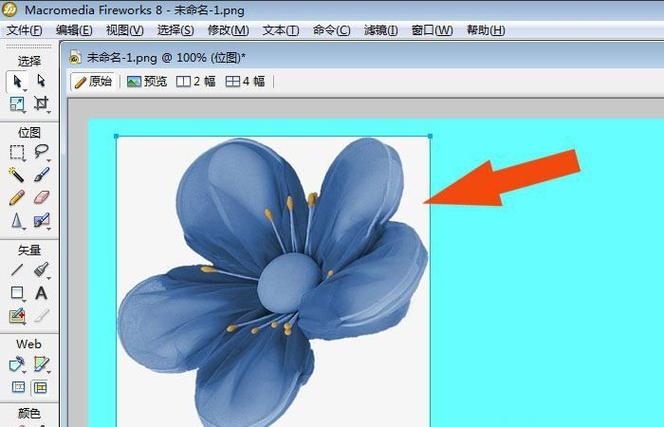The image size is (664, 427).
Task: Select the Pointer tool
Action: click(x=17, y=81)
